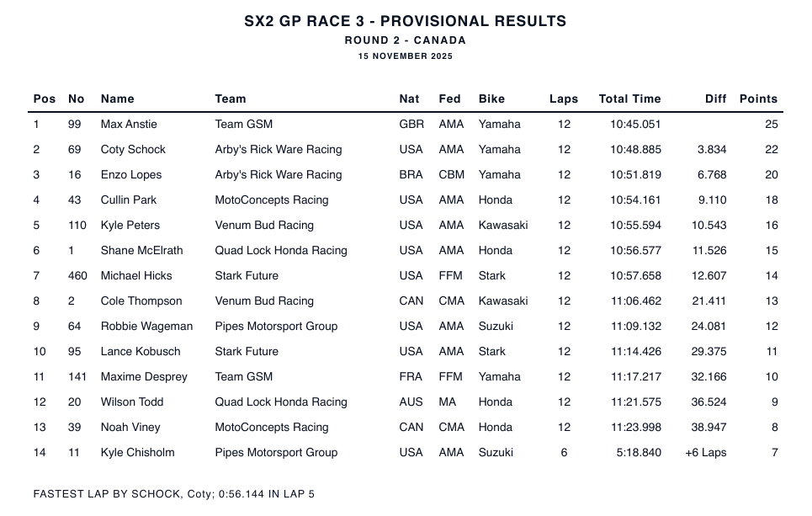Viewport: 812px width, 516px height.
Task: Click the Team column header
Action: click(231, 98)
